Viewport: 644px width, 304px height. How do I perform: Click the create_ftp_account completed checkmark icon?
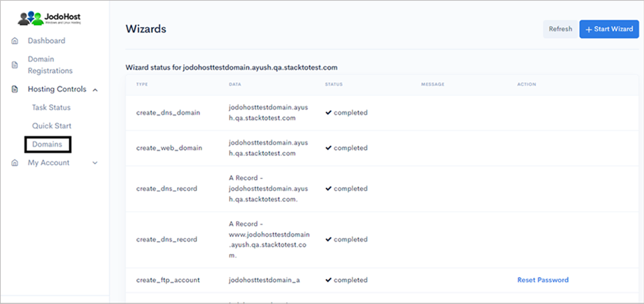point(328,280)
